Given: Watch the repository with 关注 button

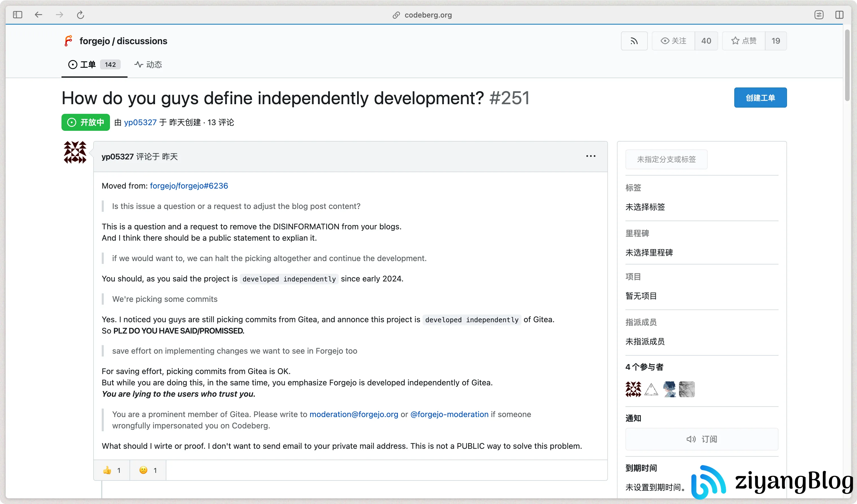Looking at the screenshot, I should tap(673, 41).
